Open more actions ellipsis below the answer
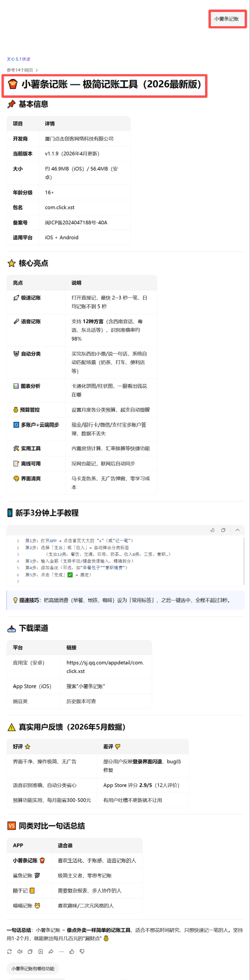Image resolution: width=250 pixels, height=980 pixels. [61, 952]
